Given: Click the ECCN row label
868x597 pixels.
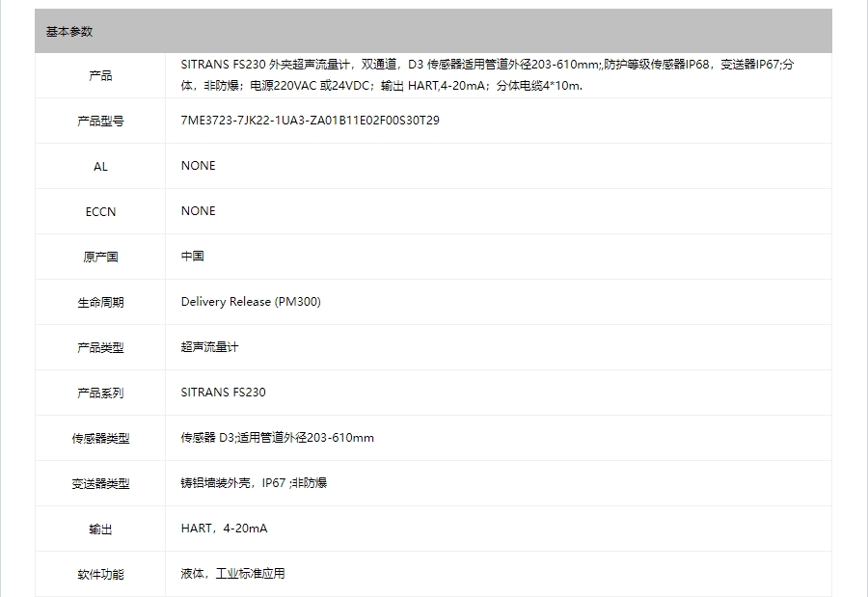Looking at the screenshot, I should [100, 211].
